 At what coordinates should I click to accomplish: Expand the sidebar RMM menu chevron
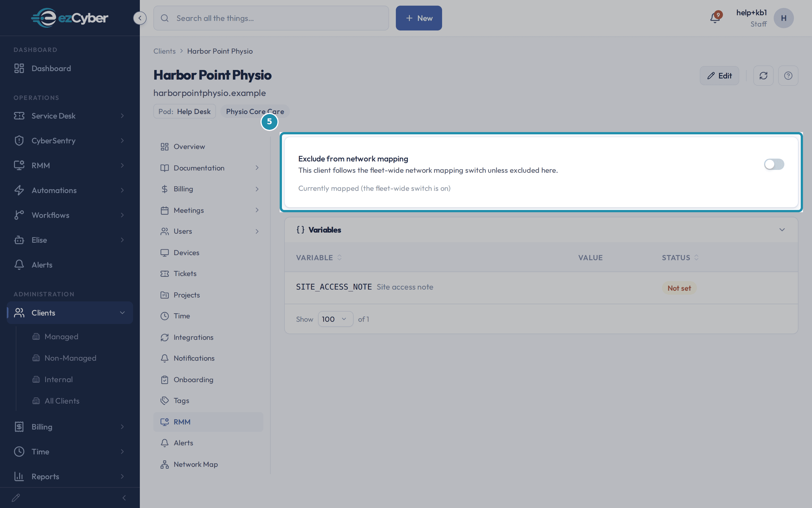pyautogui.click(x=122, y=165)
